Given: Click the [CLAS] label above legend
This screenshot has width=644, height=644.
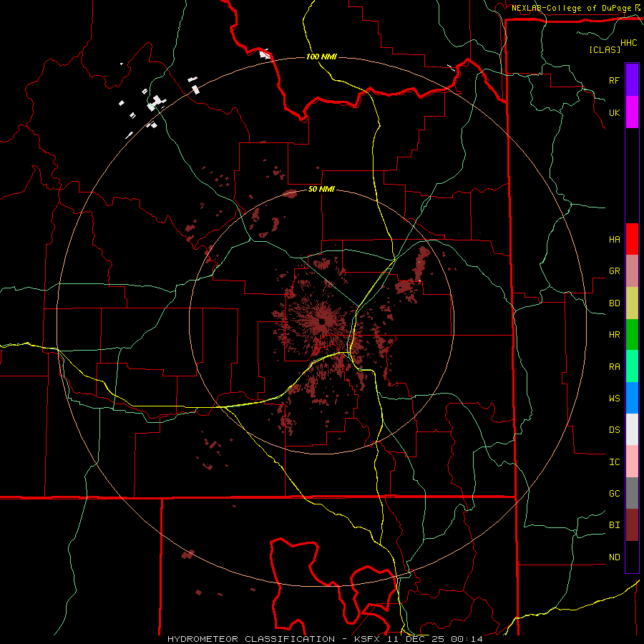Looking at the screenshot, I should pos(605,49).
